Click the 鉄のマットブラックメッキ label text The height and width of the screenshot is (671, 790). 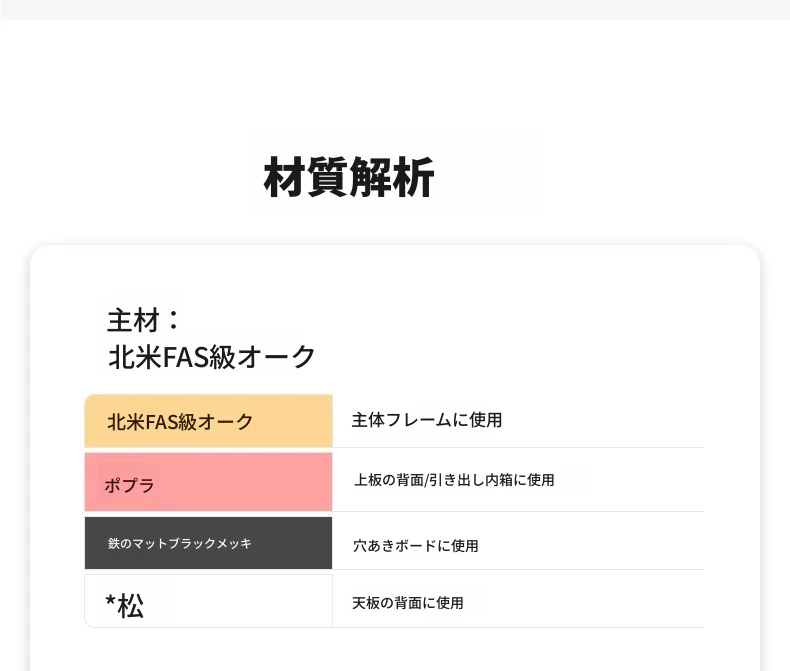(179, 544)
